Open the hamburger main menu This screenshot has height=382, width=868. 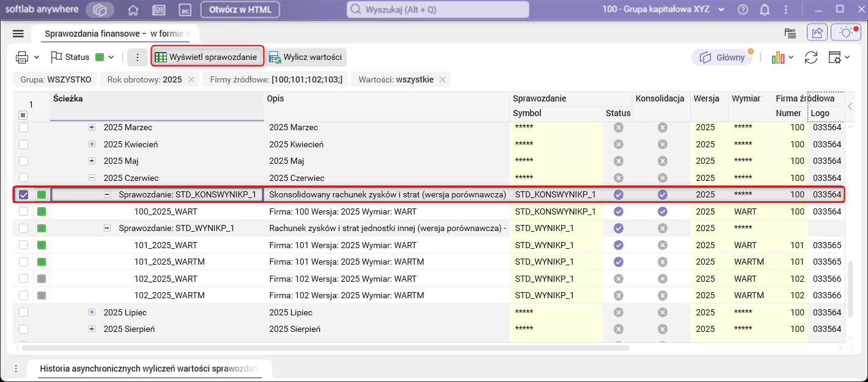[18, 34]
